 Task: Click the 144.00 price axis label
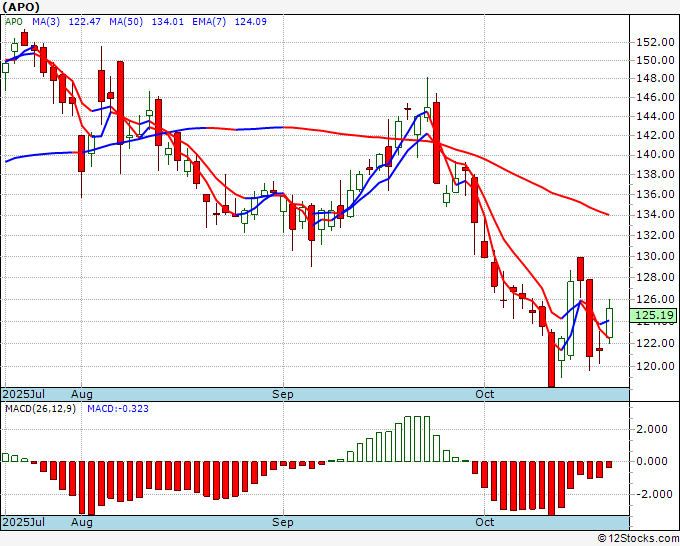pos(655,116)
